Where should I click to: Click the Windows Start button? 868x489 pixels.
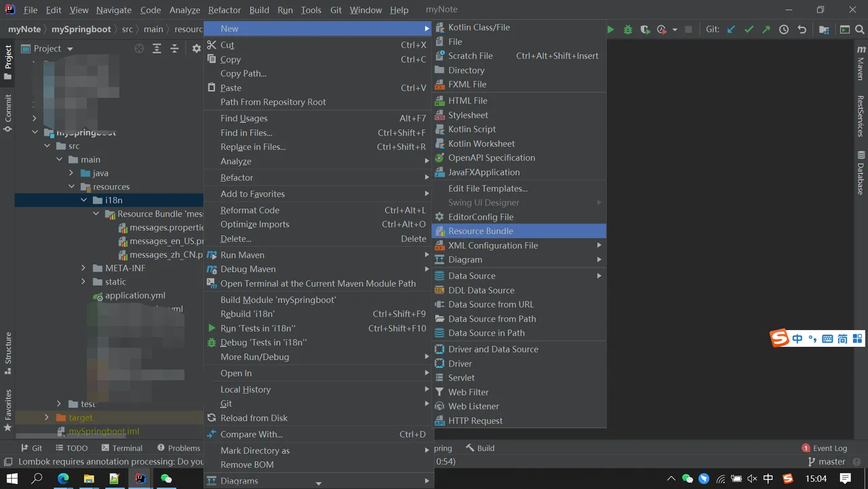(x=11, y=478)
